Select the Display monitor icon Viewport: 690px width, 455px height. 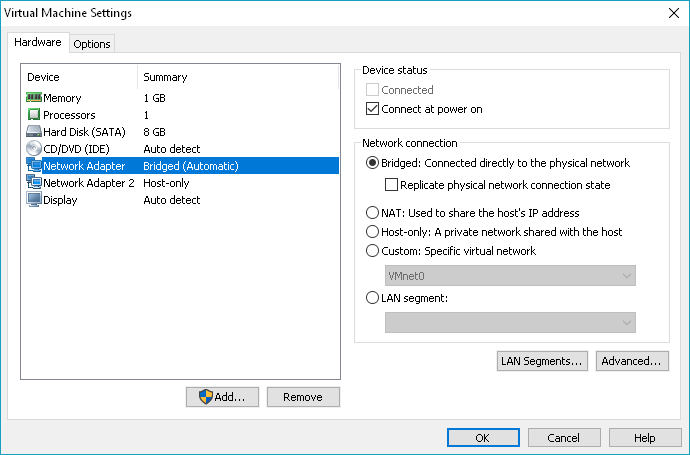pos(33,200)
